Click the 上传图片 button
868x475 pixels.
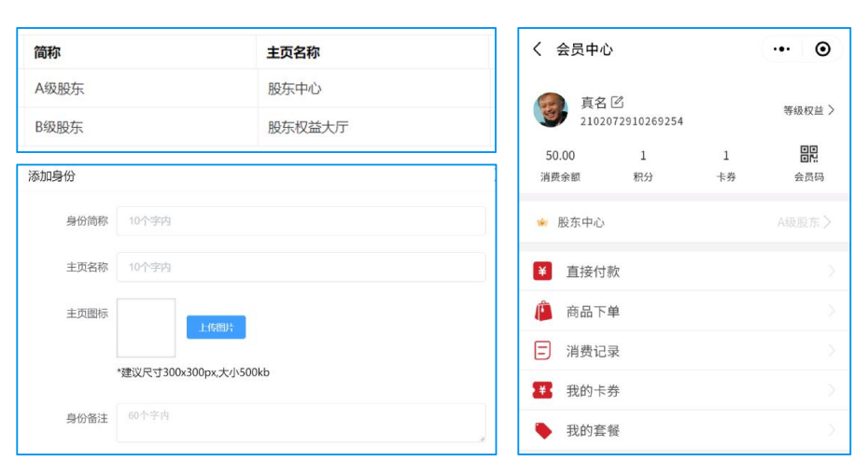click(x=216, y=328)
